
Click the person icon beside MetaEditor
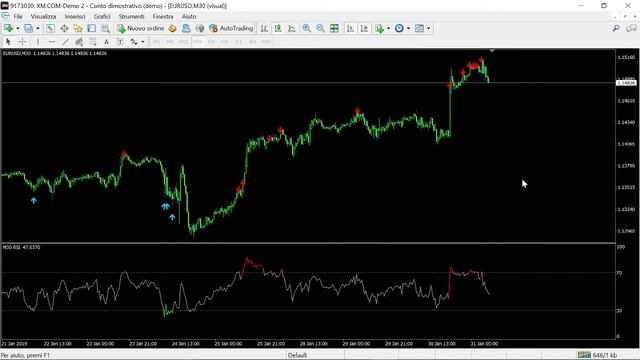point(186,28)
